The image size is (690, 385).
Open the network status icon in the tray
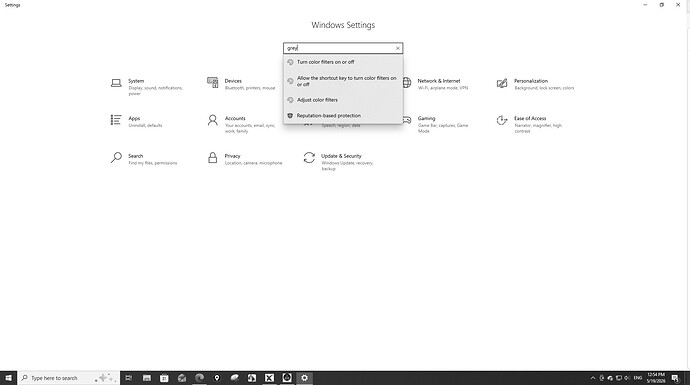pos(619,378)
